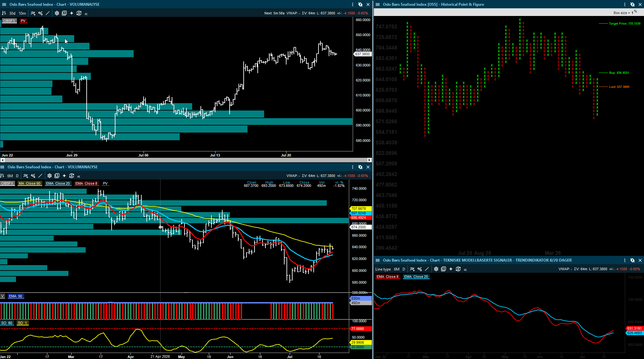Open settings gear in bottom-left chart toolbar
Image resolution: width=644 pixels, height=359 pixels.
coord(50,176)
